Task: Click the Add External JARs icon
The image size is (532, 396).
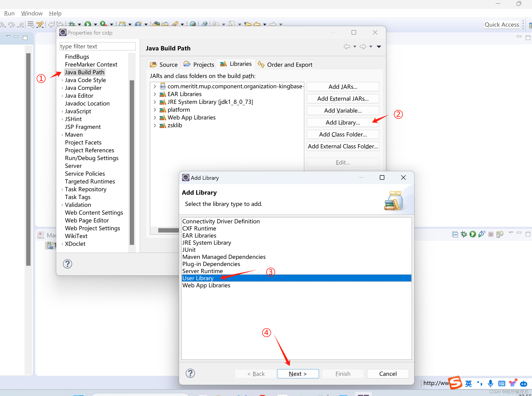Action: point(342,98)
